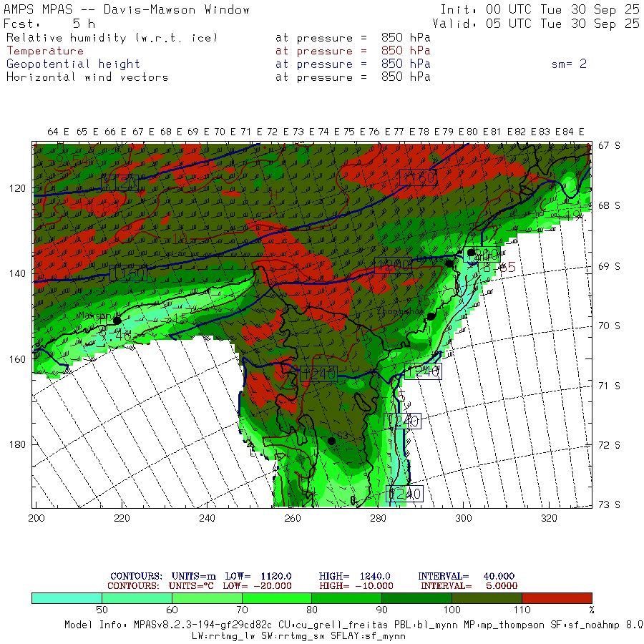The width and height of the screenshot is (644, 644).
Task: Click the Mawson station marker dot
Action: (x=117, y=321)
